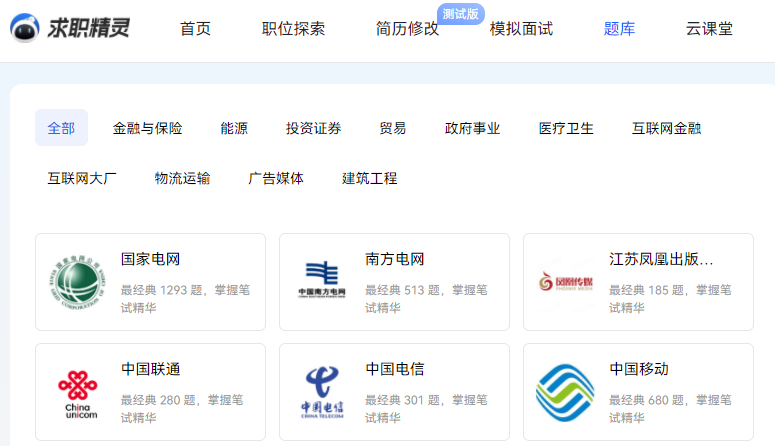Filter by 政府事业 category

click(472, 128)
